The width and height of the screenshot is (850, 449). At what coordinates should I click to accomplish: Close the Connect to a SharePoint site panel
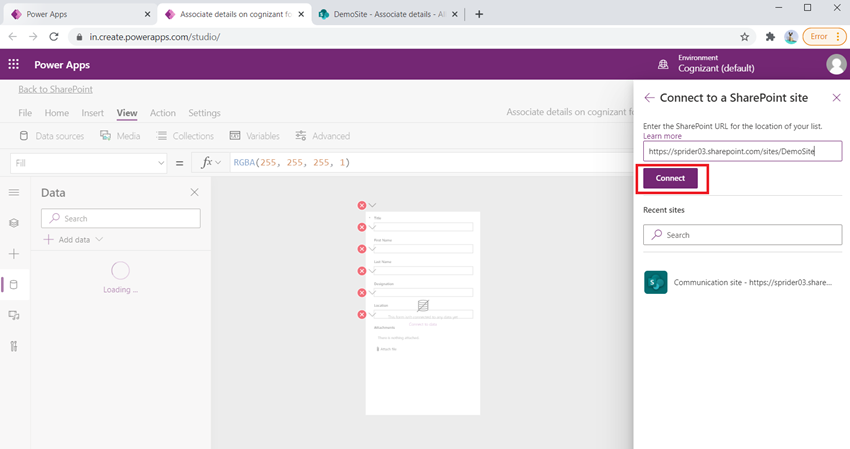836,98
